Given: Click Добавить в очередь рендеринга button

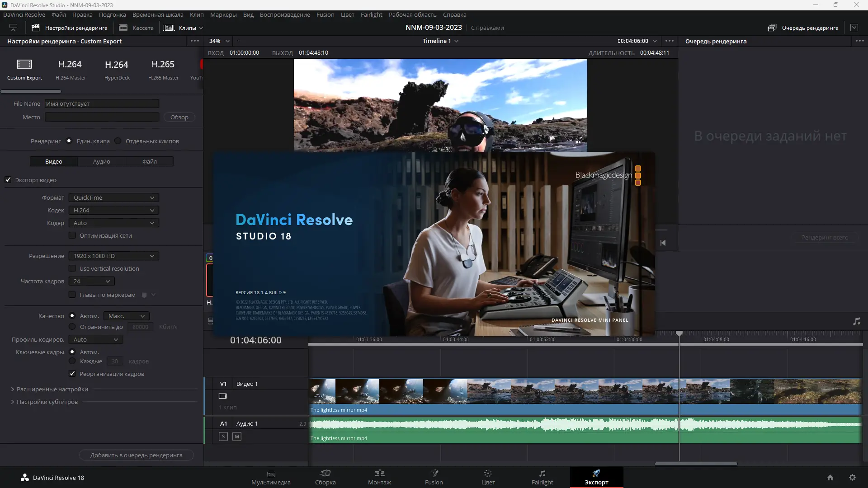Looking at the screenshot, I should point(136,455).
